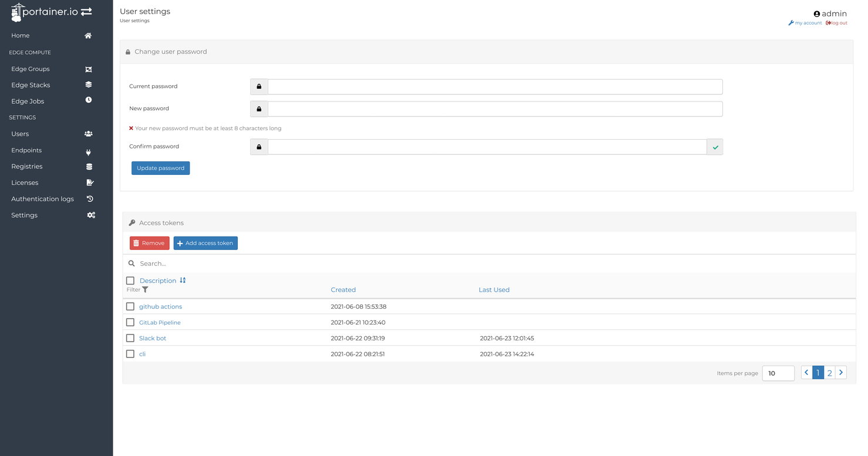The width and height of the screenshot is (868, 456).
Task: Click the Add access token button
Action: pos(206,242)
